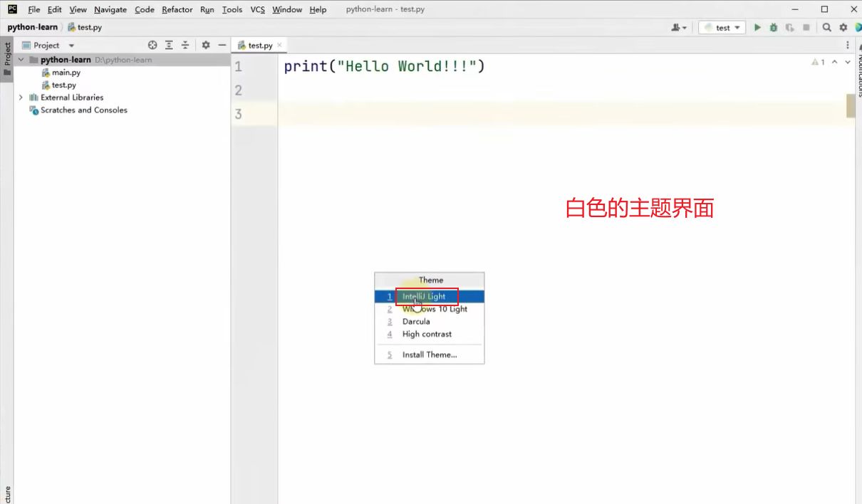862x504 pixels.
Task: Click Expand All icon in Project panel
Action: (169, 45)
